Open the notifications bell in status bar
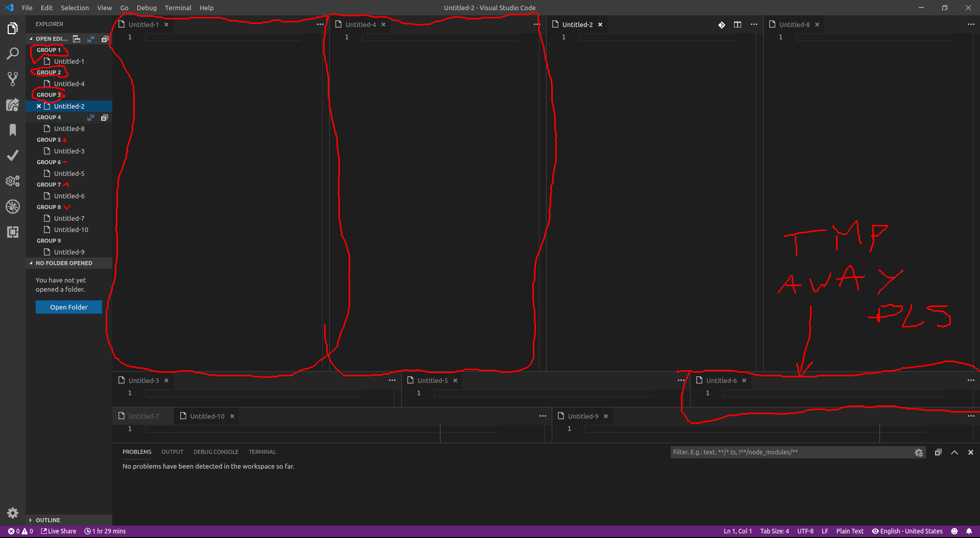The image size is (980, 538). pyautogui.click(x=969, y=531)
